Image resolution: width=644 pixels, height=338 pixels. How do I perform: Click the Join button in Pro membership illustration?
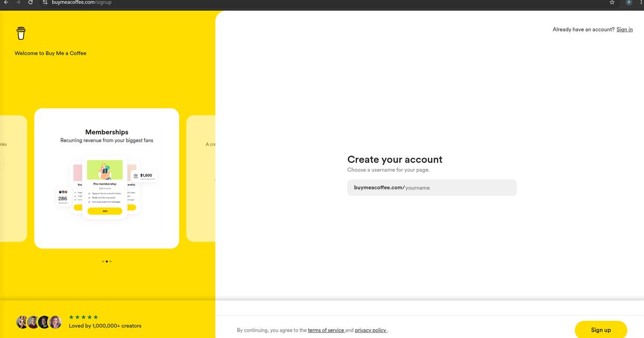coord(105,211)
